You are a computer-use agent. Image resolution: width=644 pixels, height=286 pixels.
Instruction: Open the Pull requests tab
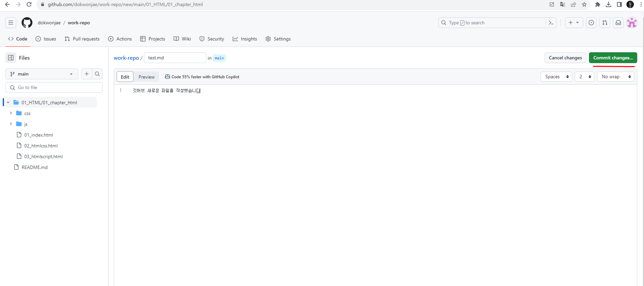tap(82, 39)
